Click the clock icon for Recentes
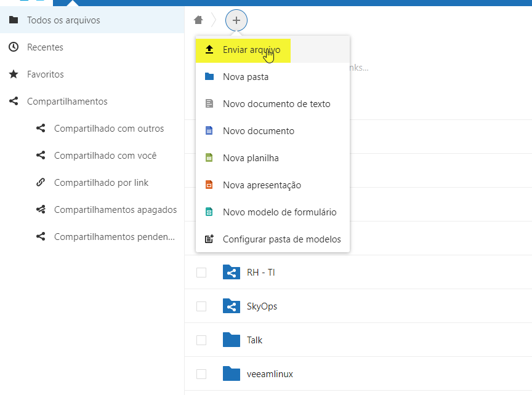Screen dimensions: 532x395 (14, 47)
